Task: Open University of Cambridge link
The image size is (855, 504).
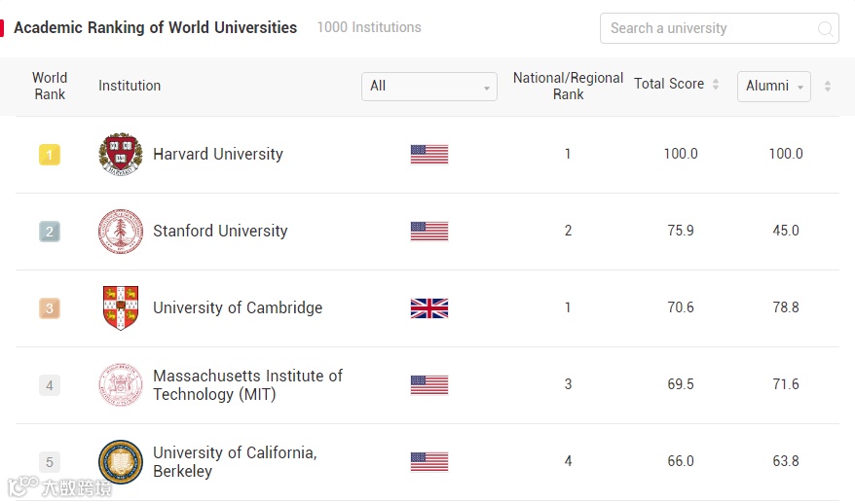Action: tap(238, 307)
